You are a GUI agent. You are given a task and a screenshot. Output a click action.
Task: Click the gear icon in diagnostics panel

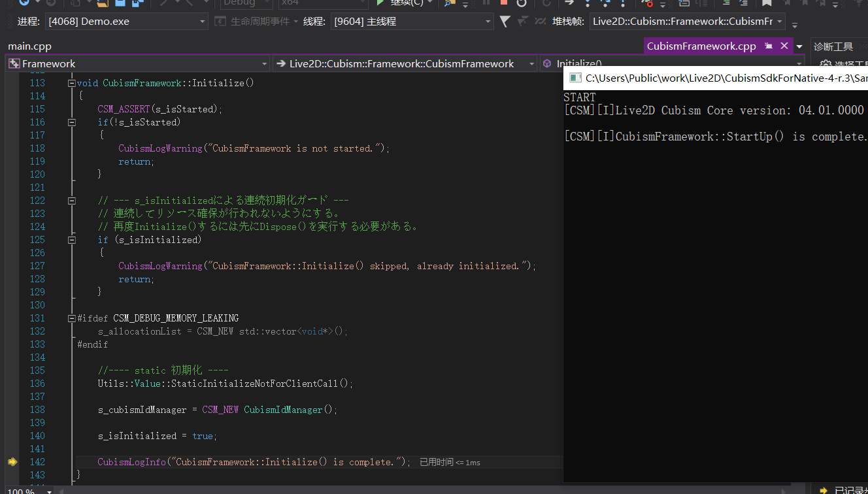tap(825, 64)
